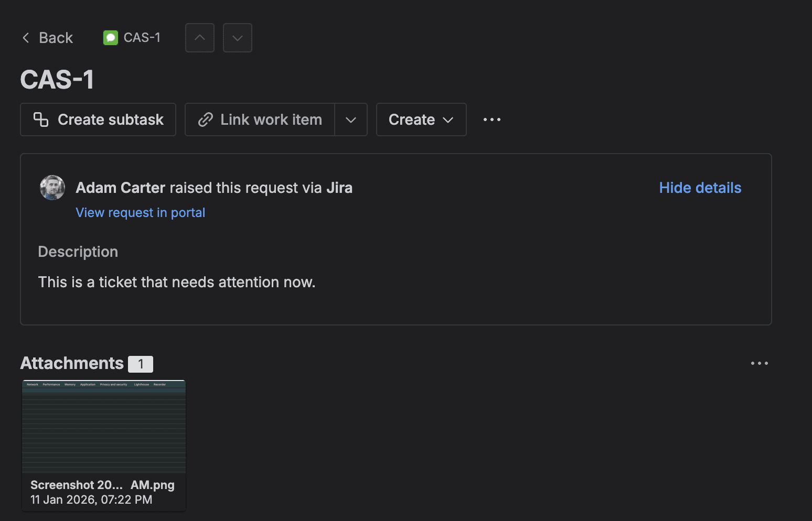This screenshot has width=812, height=521.
Task: Open View request in portal
Action: pos(140,212)
